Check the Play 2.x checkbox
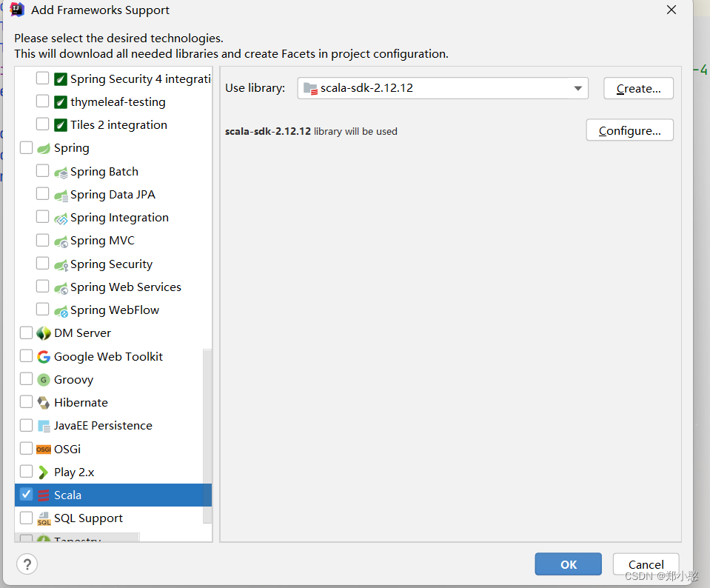 coord(26,471)
